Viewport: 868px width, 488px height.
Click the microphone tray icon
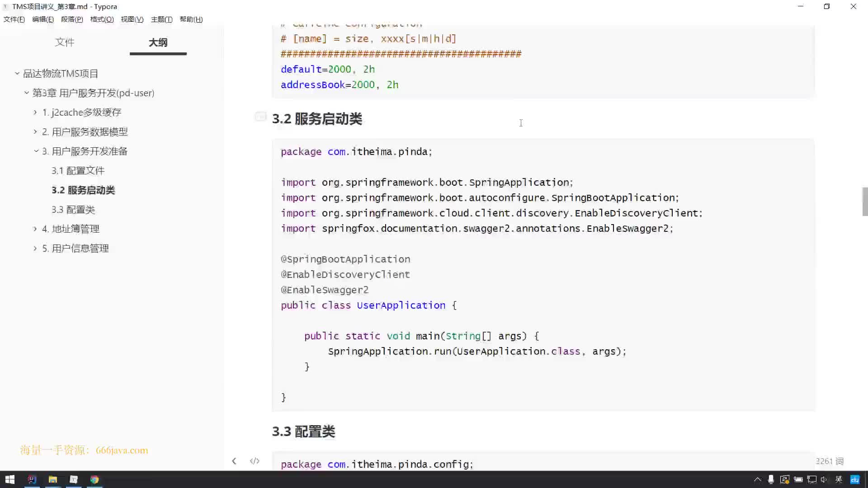(771, 479)
